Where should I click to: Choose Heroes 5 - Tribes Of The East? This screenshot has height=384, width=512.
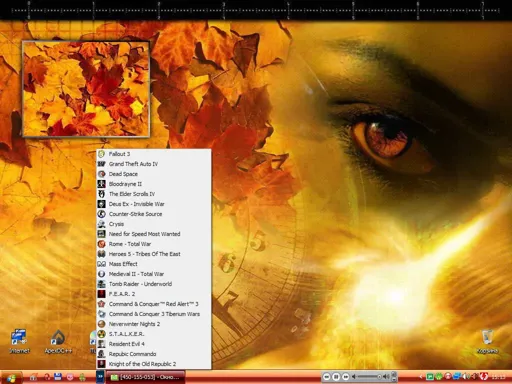click(154, 254)
